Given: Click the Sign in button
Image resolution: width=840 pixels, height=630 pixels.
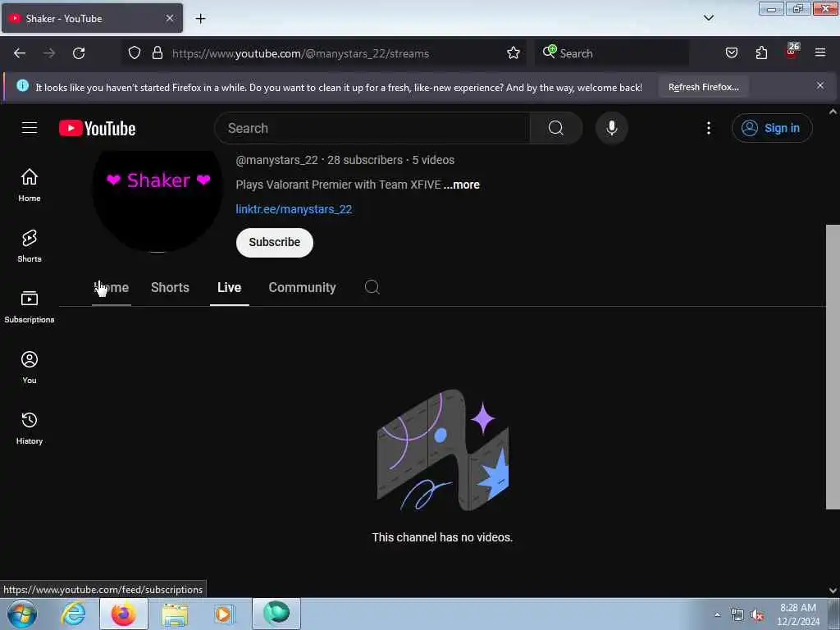Looking at the screenshot, I should (772, 128).
